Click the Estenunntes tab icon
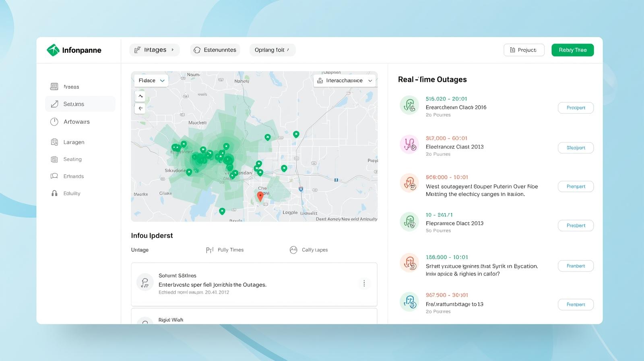 197,50
